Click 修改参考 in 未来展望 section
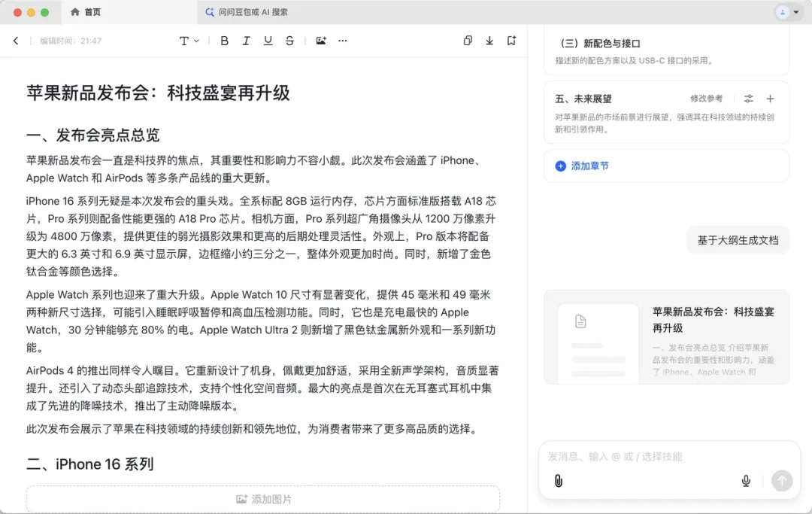Viewport: 812px width, 514px height. 706,99
